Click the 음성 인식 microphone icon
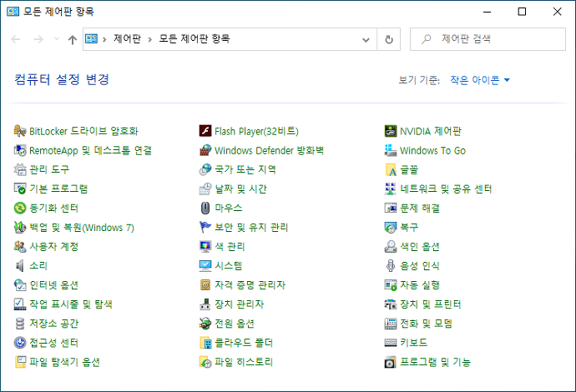This screenshot has width=576, height=392. (x=391, y=266)
